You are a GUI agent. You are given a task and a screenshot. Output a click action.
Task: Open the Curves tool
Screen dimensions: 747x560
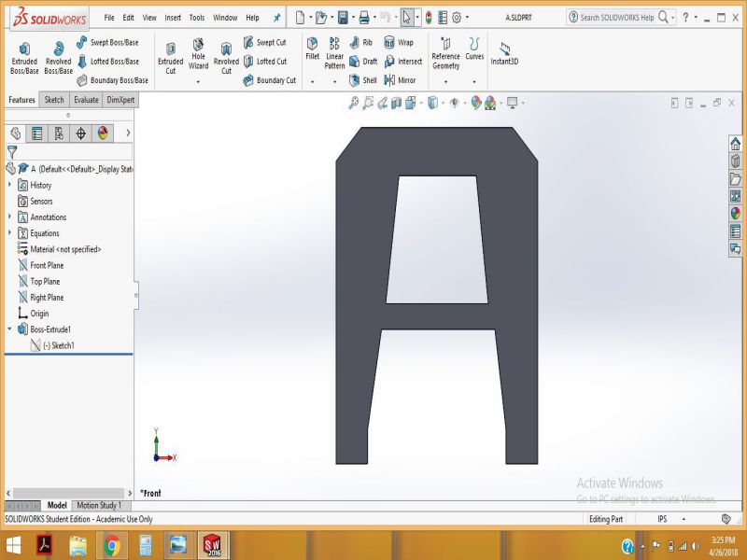(474, 49)
